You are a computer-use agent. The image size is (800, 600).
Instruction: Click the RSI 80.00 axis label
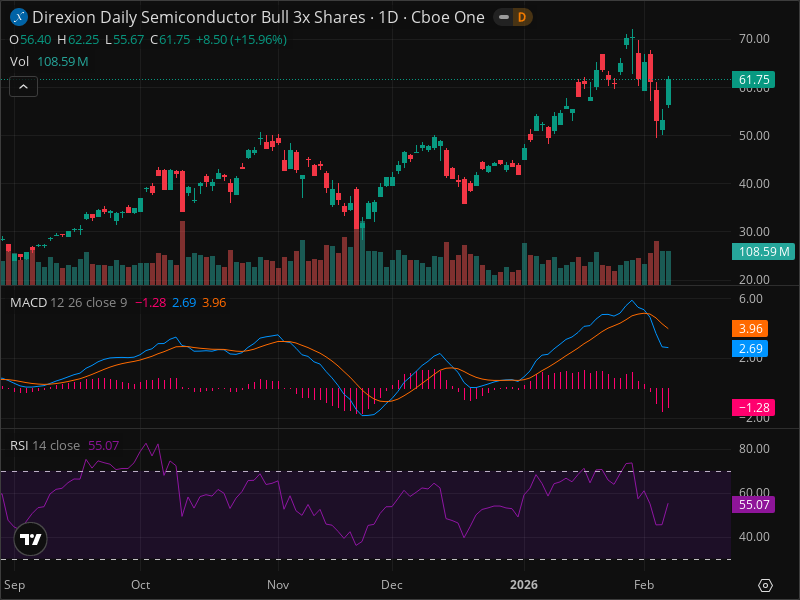coord(754,449)
